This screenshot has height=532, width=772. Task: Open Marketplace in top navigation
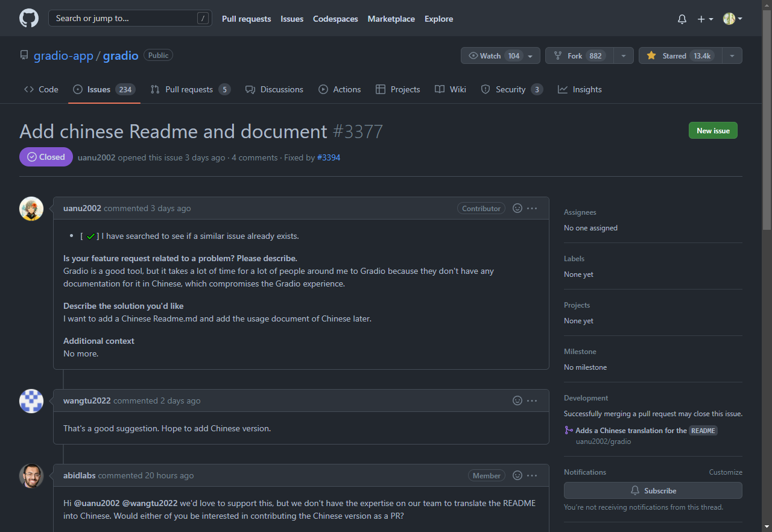tap(391, 19)
